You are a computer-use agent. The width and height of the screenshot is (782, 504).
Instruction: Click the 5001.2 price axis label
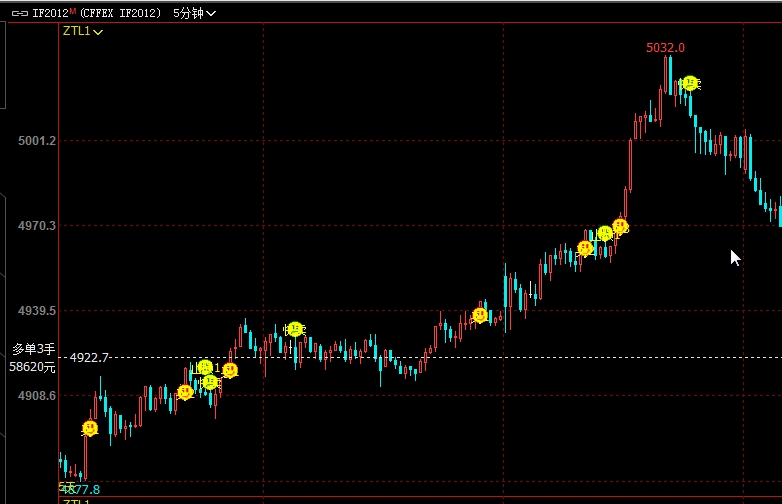(x=36, y=141)
